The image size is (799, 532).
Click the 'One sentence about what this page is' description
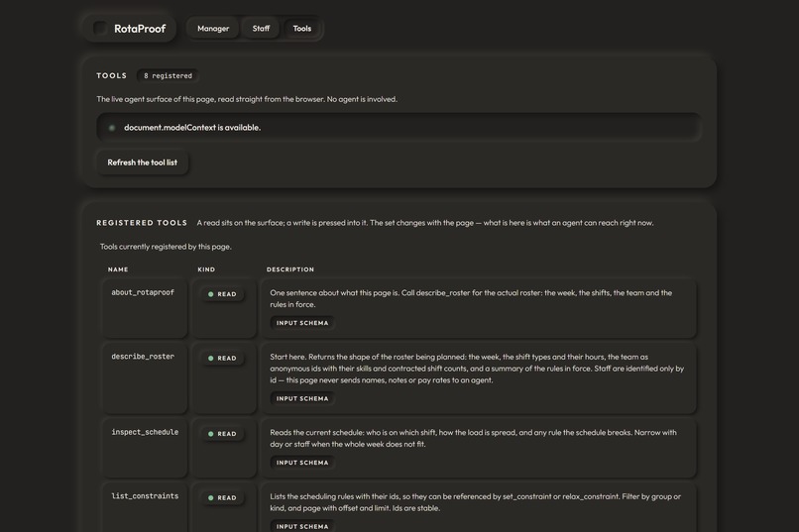pos(471,299)
